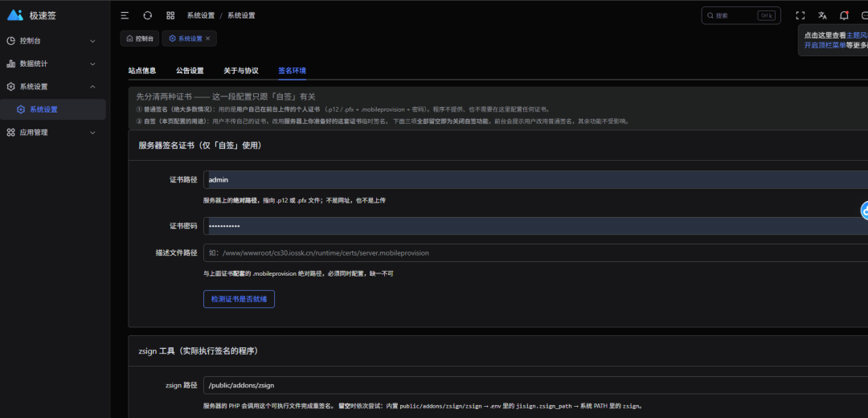Click the 先分清两种证书 notice heading

(x=226, y=96)
